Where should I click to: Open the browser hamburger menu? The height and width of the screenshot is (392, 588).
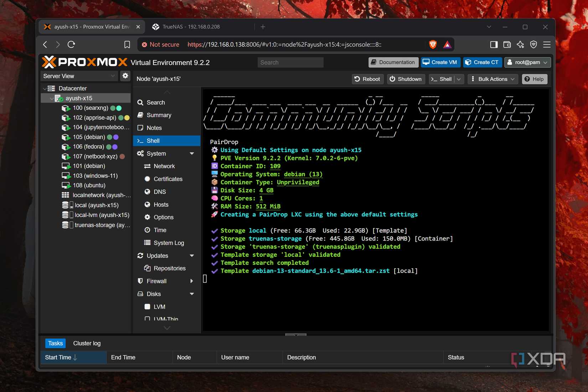point(547,45)
